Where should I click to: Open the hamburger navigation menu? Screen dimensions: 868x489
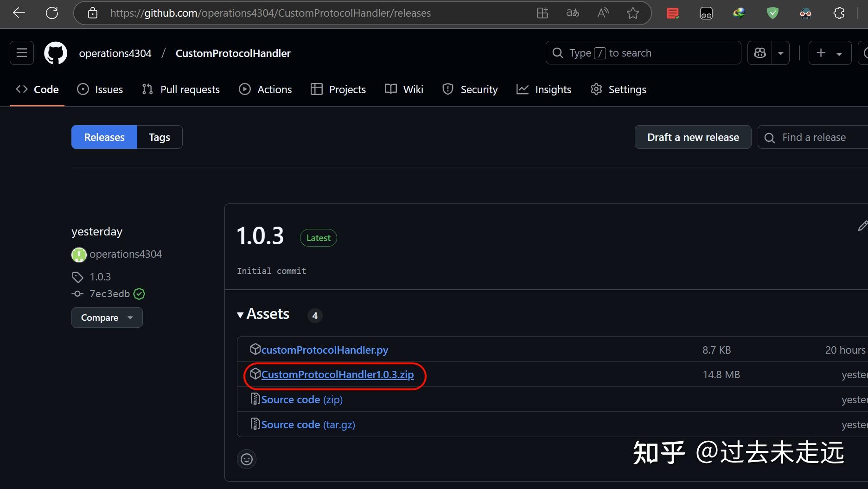tap(21, 53)
